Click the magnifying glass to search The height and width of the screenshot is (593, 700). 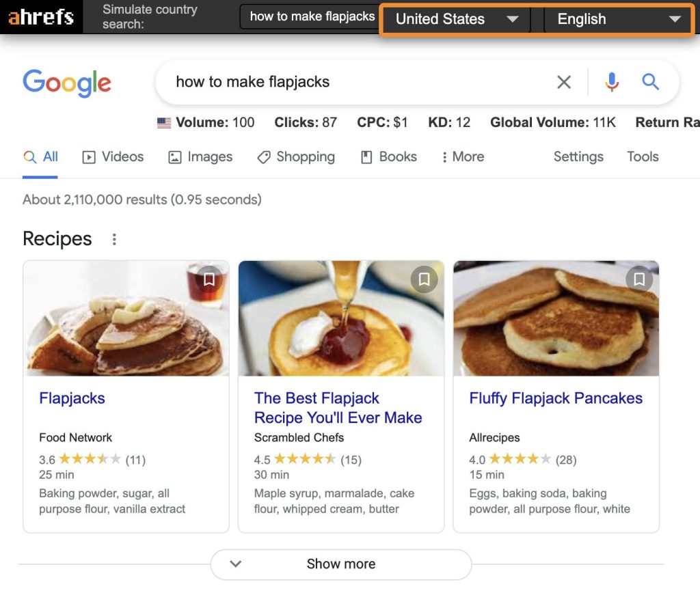pyautogui.click(x=650, y=81)
